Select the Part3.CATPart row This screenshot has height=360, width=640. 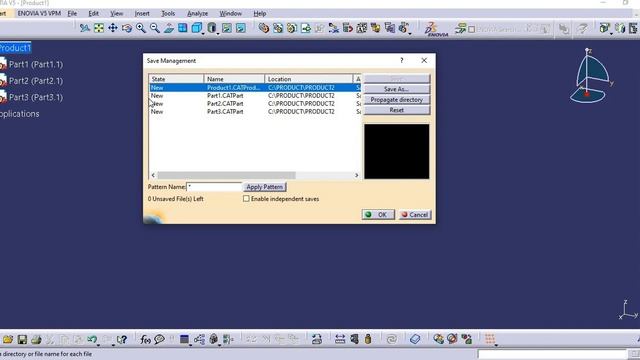coord(255,111)
